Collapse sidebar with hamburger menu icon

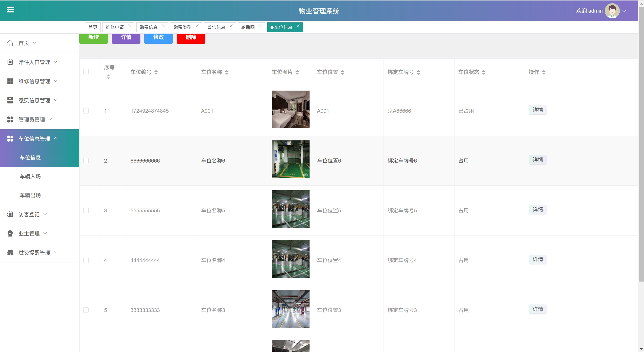point(10,10)
